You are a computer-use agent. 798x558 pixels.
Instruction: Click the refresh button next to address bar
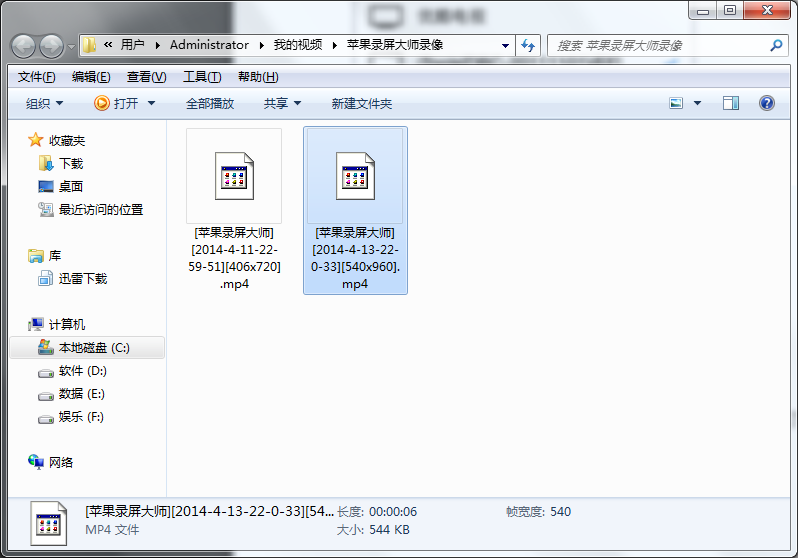pos(528,45)
